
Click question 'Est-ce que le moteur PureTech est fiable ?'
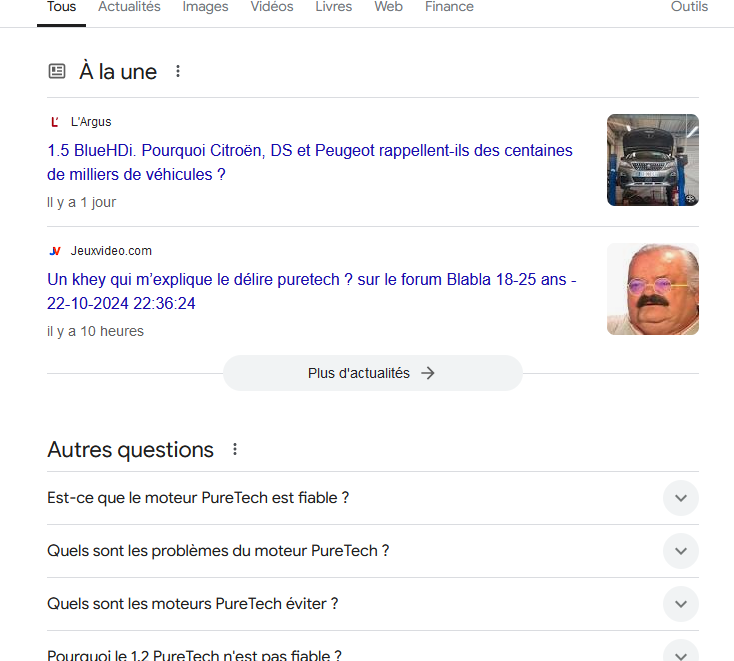[x=198, y=498]
